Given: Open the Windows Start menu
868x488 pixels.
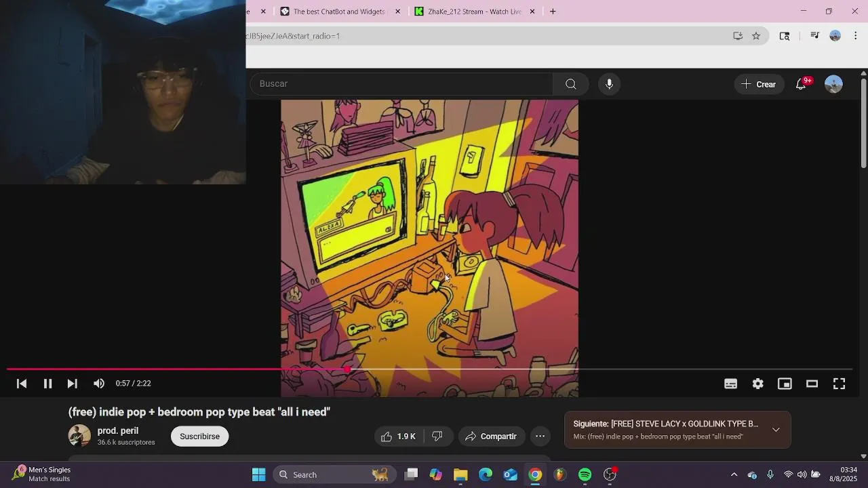Looking at the screenshot, I should click(259, 474).
